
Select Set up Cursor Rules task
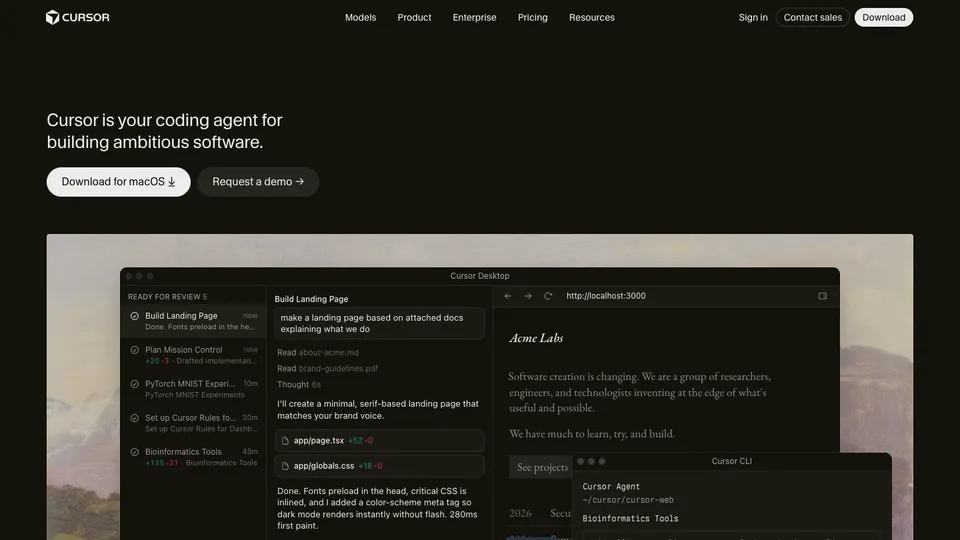193,423
